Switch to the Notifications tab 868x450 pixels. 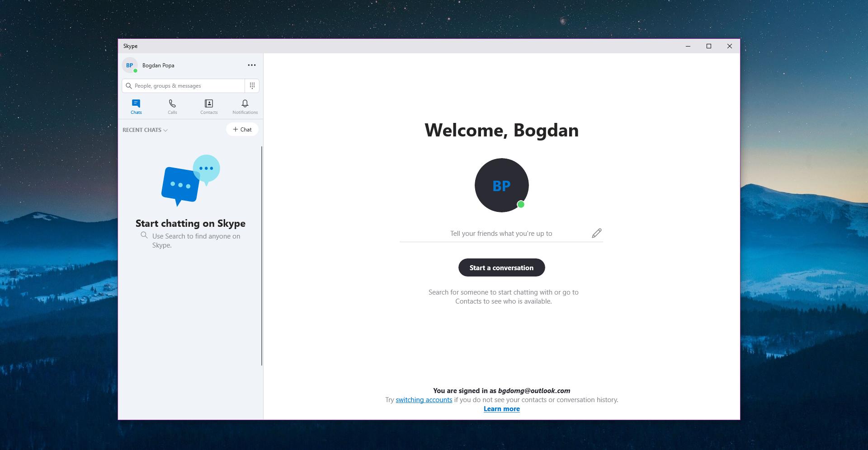click(245, 106)
